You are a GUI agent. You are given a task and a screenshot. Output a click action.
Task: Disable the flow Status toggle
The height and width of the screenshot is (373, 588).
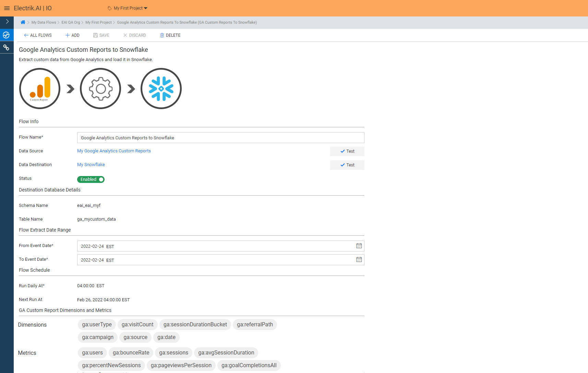coord(91,179)
